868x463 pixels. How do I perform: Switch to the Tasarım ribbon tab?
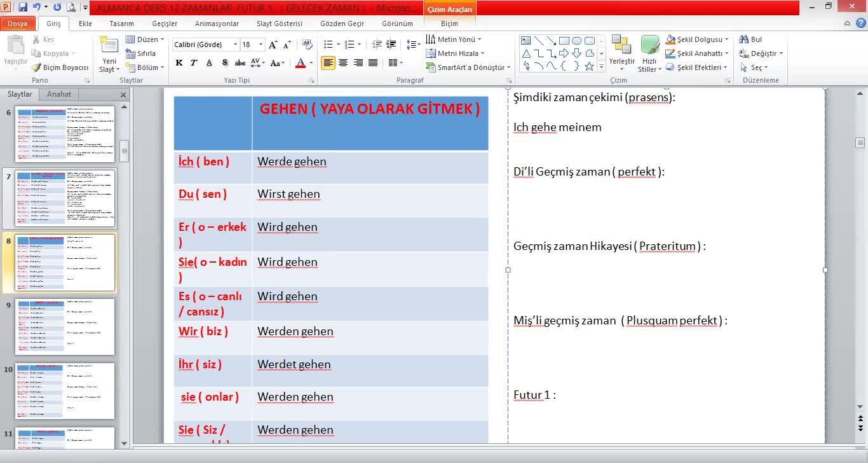[121, 24]
